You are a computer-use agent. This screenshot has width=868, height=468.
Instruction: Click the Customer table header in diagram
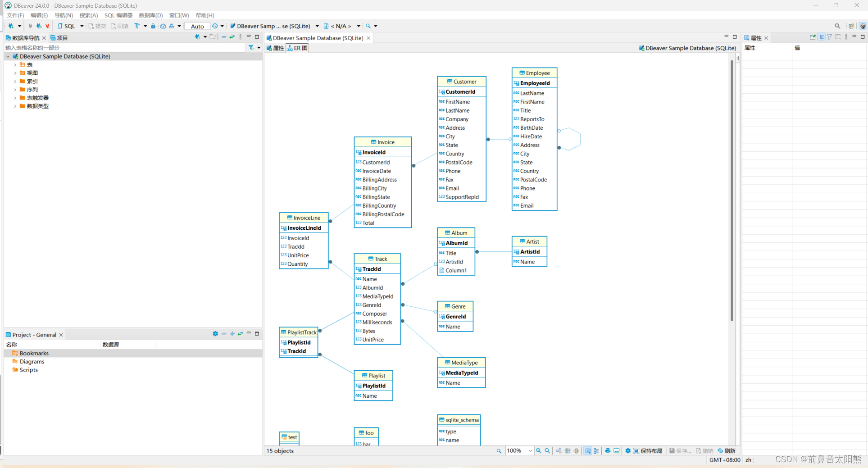[x=462, y=82]
